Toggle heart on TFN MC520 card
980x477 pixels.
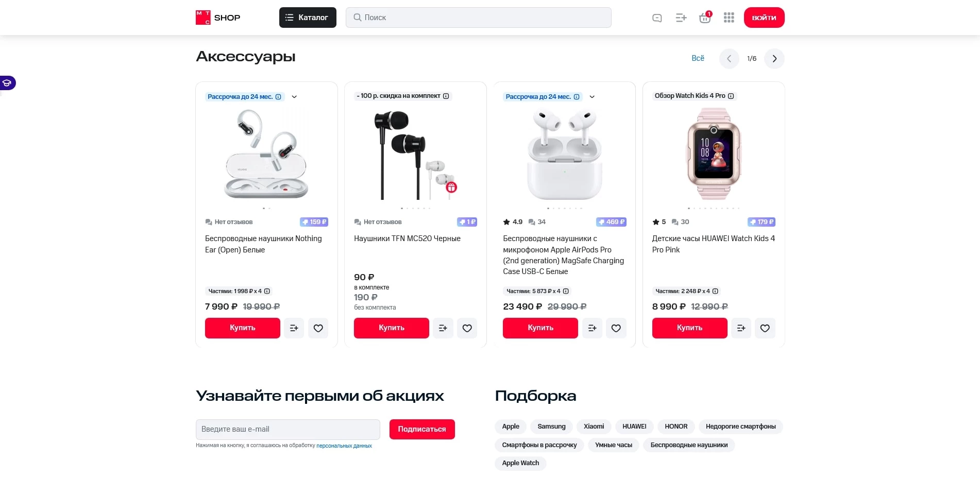click(467, 328)
